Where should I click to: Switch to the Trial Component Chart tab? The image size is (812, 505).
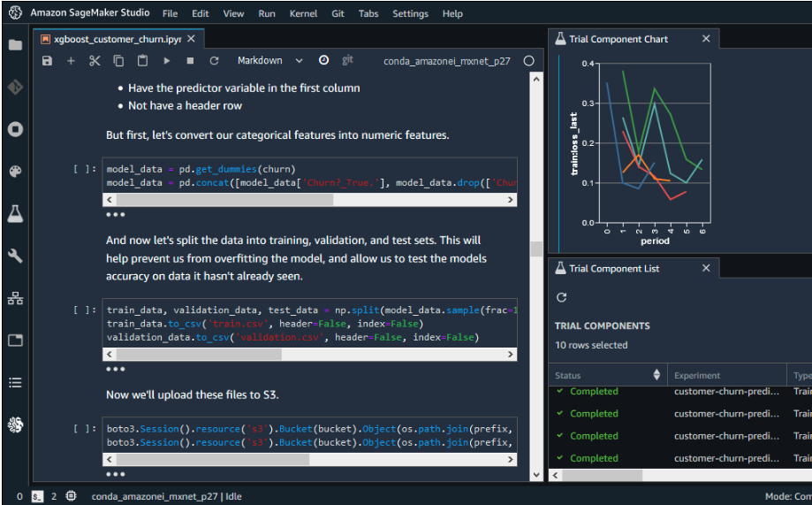[x=618, y=39]
